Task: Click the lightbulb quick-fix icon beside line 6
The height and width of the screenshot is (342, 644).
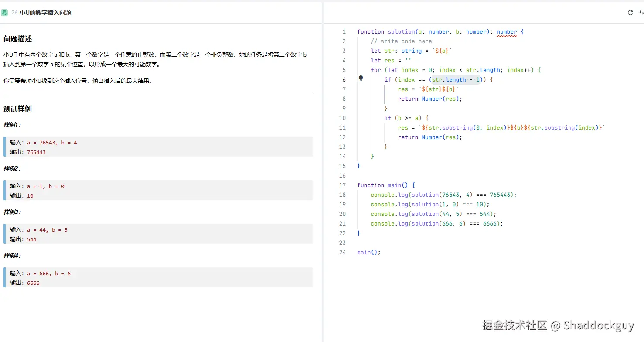Action: (x=360, y=78)
